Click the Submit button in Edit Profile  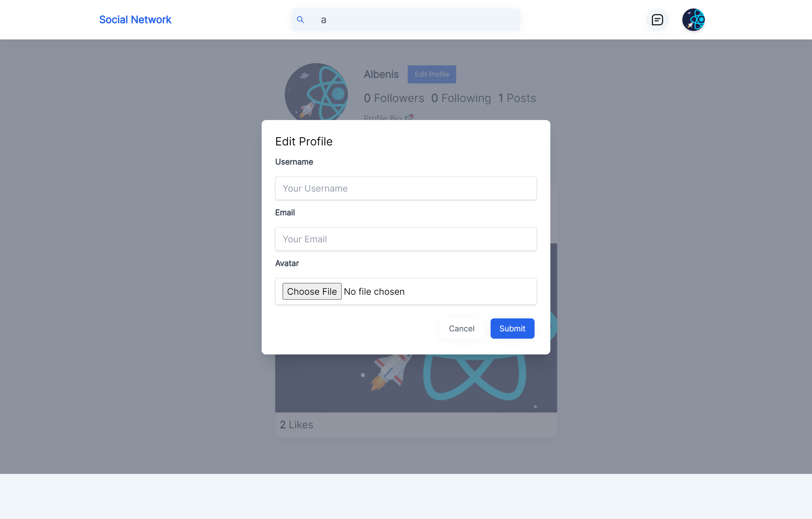[x=512, y=328]
